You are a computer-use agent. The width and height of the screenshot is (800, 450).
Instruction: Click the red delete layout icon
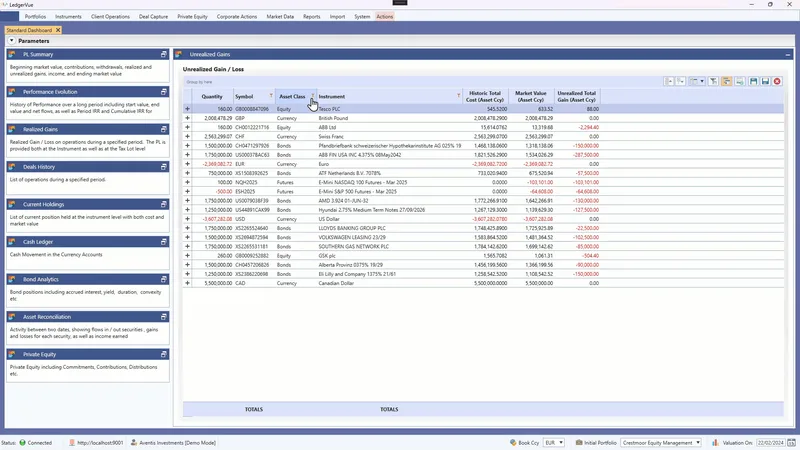coord(777,82)
